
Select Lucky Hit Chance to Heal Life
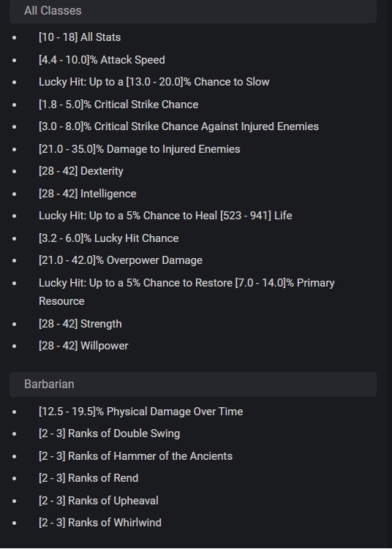pos(165,216)
